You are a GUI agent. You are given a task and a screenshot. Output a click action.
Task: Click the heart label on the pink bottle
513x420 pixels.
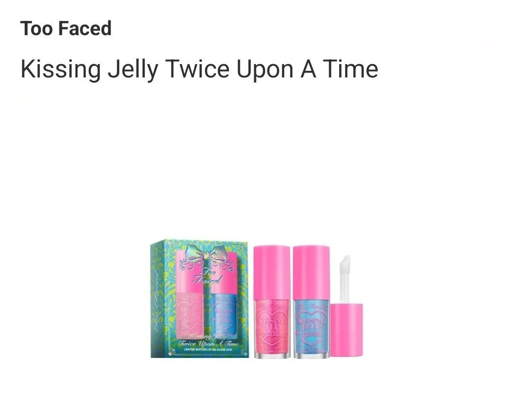[x=272, y=328]
